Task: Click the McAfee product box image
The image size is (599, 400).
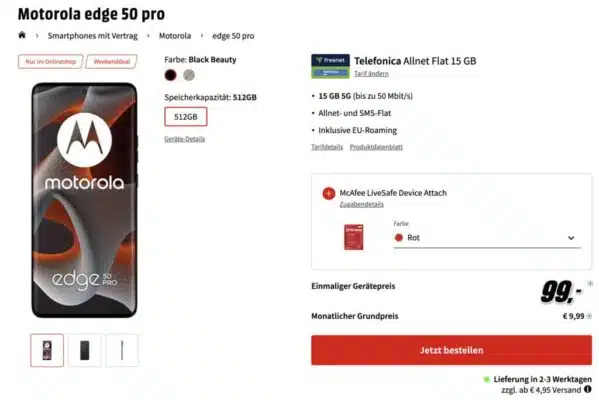Action: pyautogui.click(x=353, y=237)
